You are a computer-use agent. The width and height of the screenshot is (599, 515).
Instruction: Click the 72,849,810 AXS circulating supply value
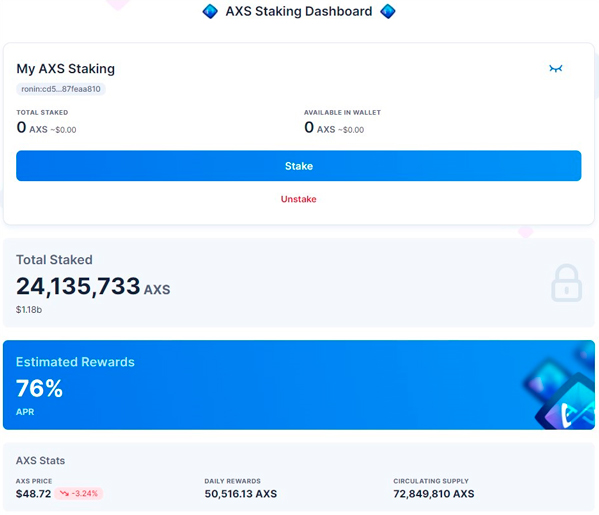434,494
